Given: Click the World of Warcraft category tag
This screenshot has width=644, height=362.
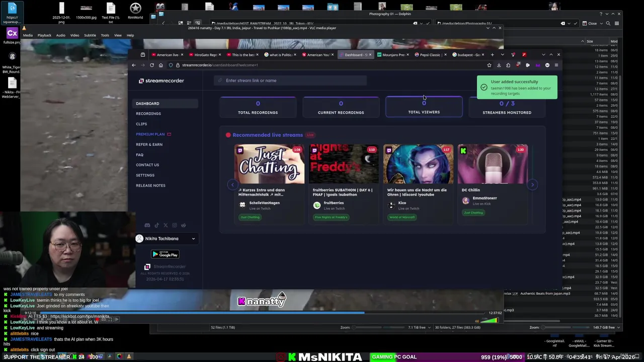Looking at the screenshot, I should pyautogui.click(x=402, y=217).
